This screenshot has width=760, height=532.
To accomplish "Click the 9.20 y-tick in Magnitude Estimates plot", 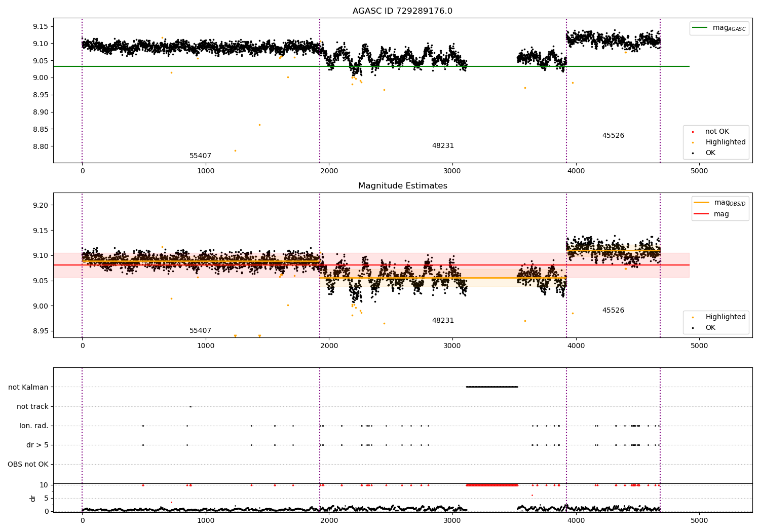I will point(40,206).
